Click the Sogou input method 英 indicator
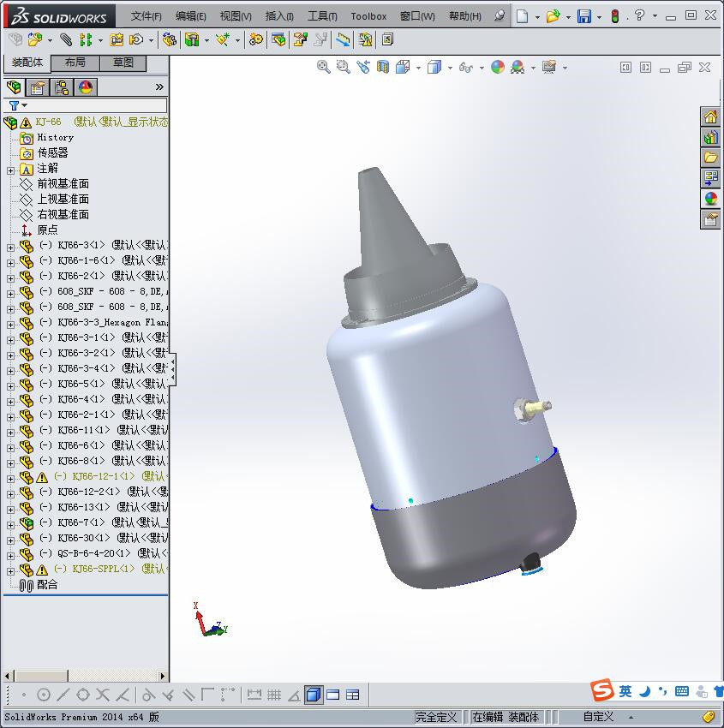This screenshot has height=728, width=724. pos(625,691)
